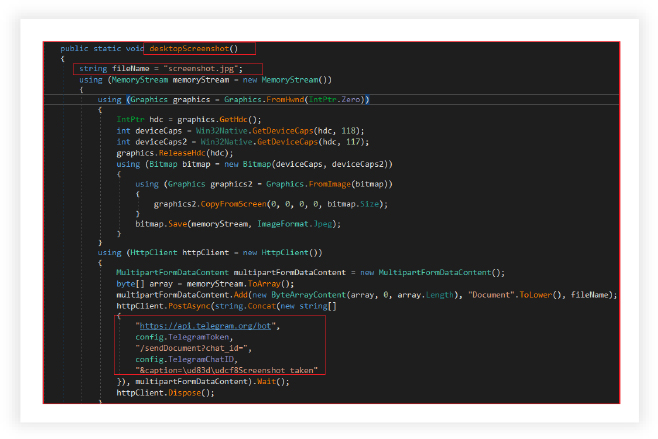Click Graphics.FromHwnd(IntPtr.Zero) on highlighted line

point(295,99)
